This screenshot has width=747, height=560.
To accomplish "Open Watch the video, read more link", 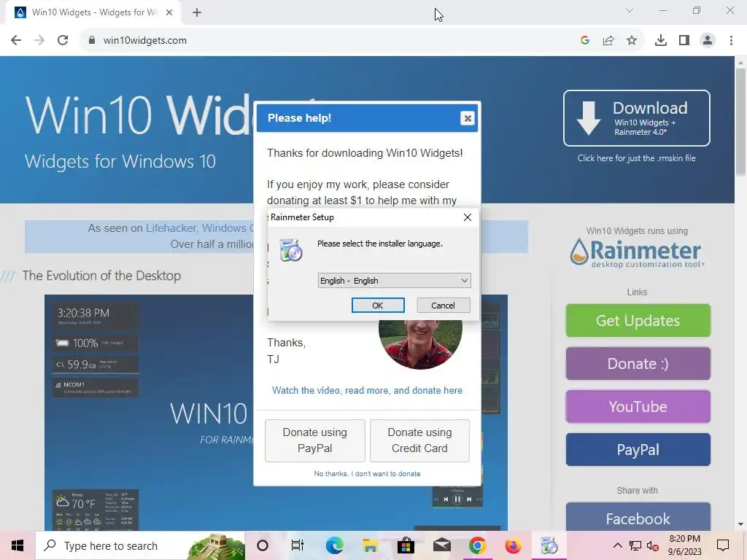I will tap(367, 391).
